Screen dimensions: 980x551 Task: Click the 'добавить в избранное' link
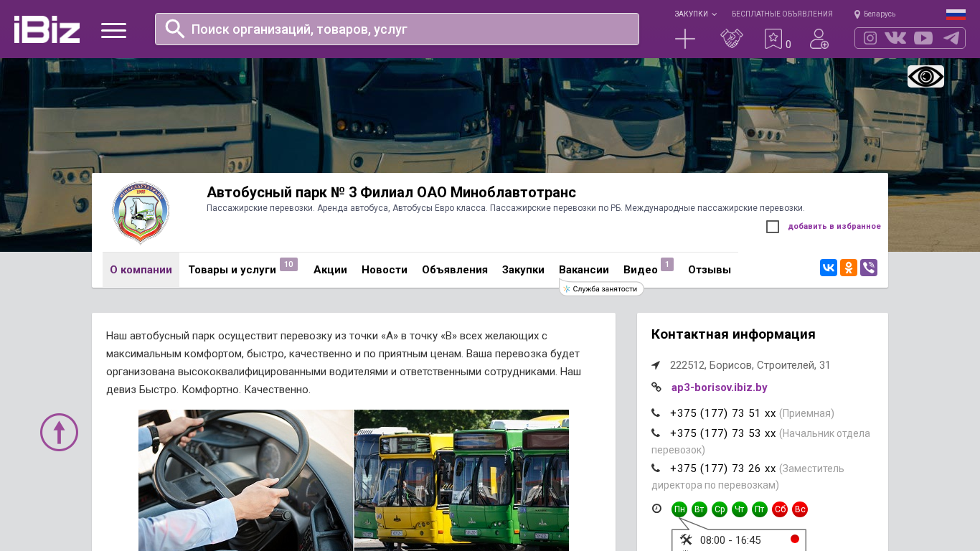pyautogui.click(x=834, y=227)
